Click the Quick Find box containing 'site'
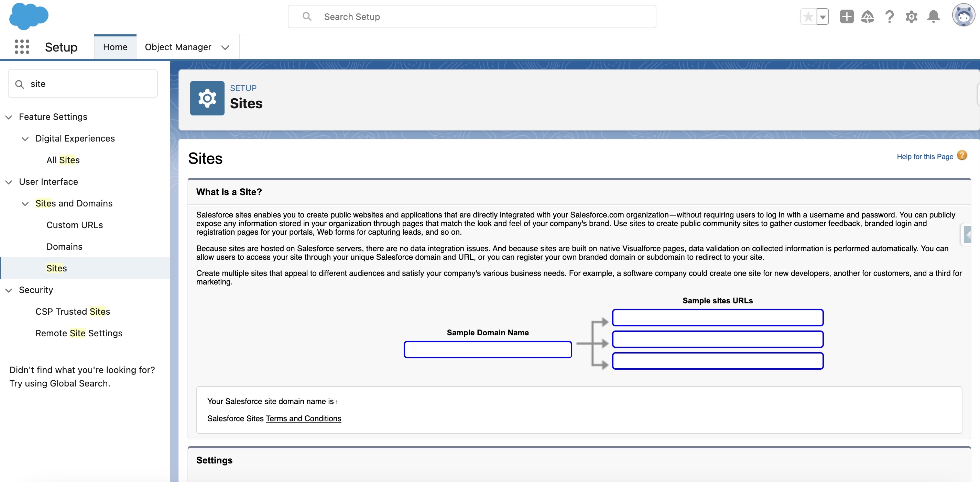The image size is (980, 482). [x=83, y=83]
